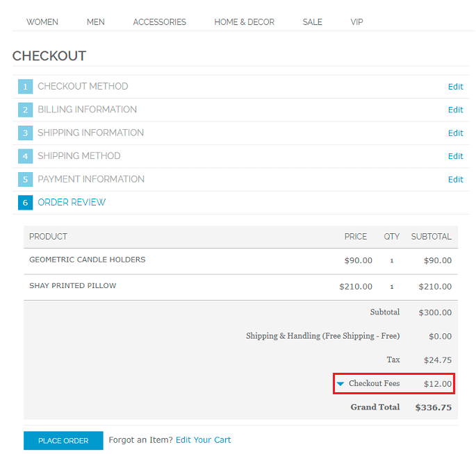
Task: Open the Accessories menu
Action: pos(160,22)
